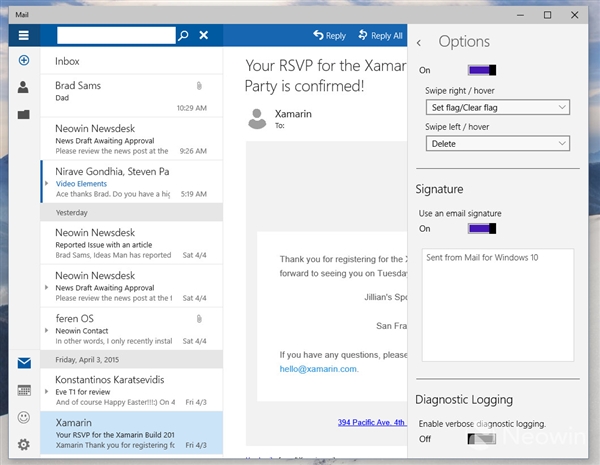Click the search magnifier icon
600x465 pixels.
tap(183, 35)
